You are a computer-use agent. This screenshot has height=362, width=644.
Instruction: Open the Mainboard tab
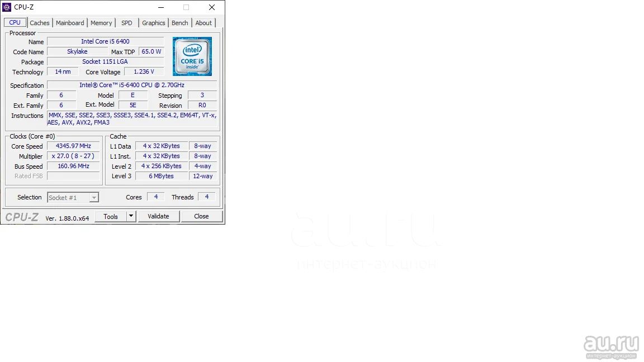point(70,23)
